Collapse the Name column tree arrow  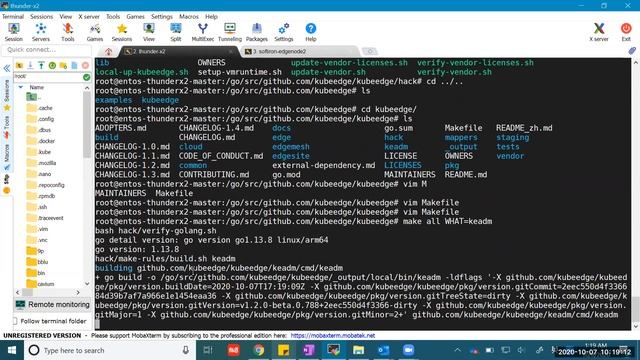[20, 87]
